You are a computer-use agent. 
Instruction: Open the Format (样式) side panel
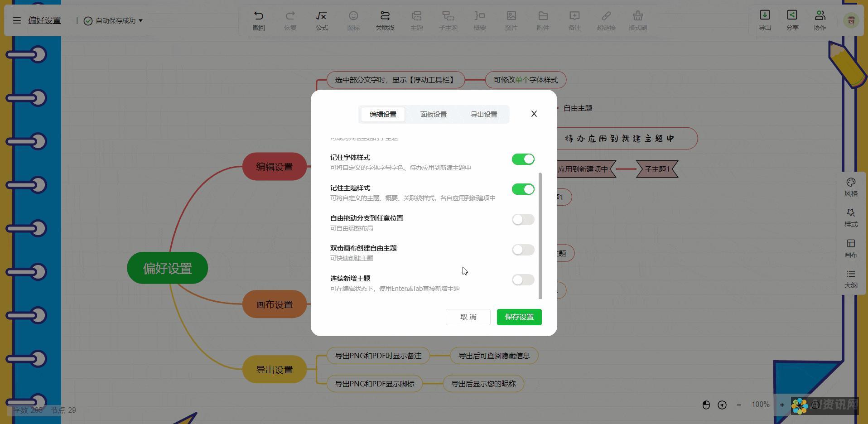851,218
